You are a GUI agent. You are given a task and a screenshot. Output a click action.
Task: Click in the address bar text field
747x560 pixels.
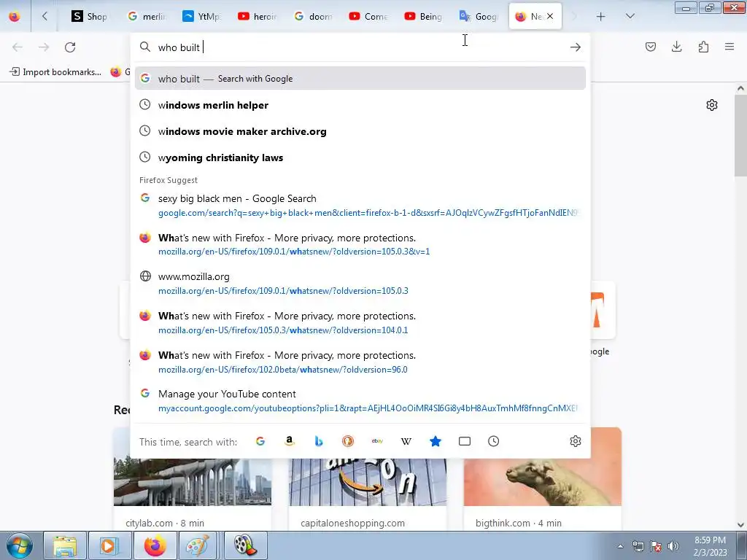coord(362,47)
